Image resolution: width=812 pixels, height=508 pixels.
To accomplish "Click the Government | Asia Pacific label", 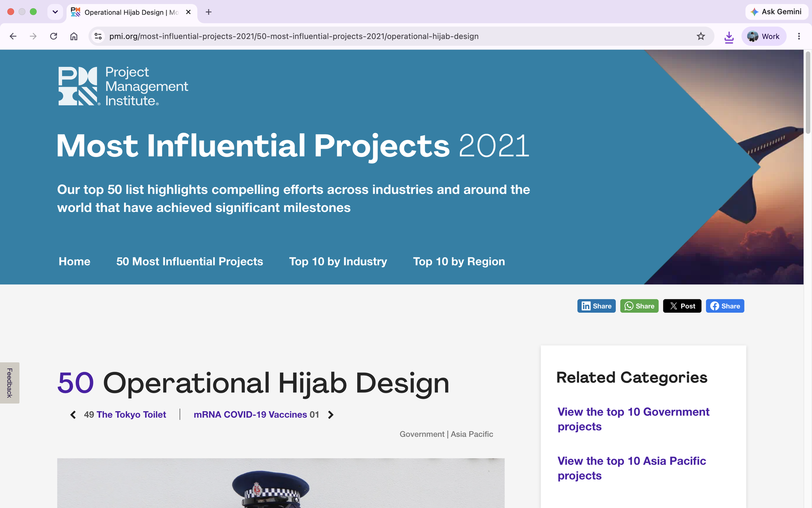I will tap(446, 434).
